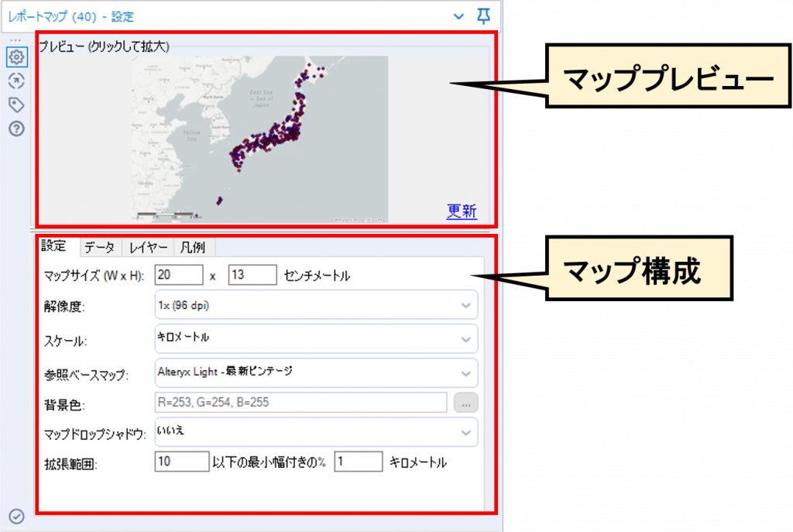Click the map width input showing 20
Image resolution: width=793 pixels, height=532 pixels.
pos(180,273)
